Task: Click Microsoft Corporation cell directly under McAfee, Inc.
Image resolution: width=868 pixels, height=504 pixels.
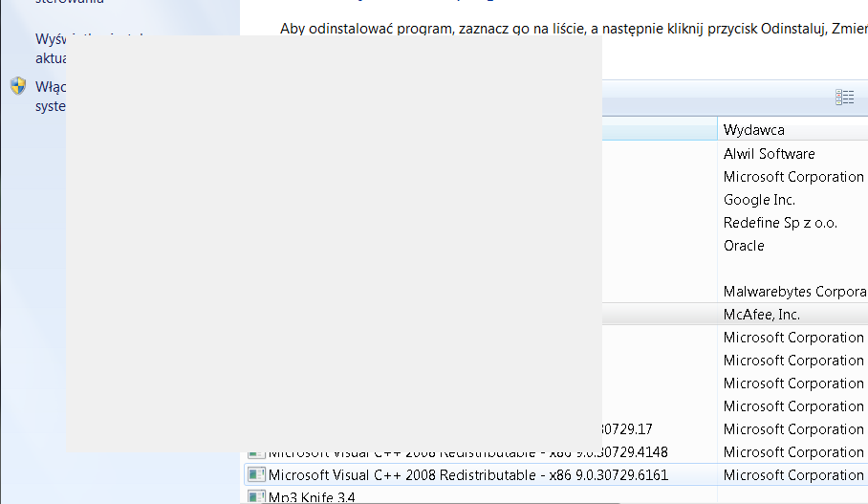Action: pyautogui.click(x=793, y=338)
